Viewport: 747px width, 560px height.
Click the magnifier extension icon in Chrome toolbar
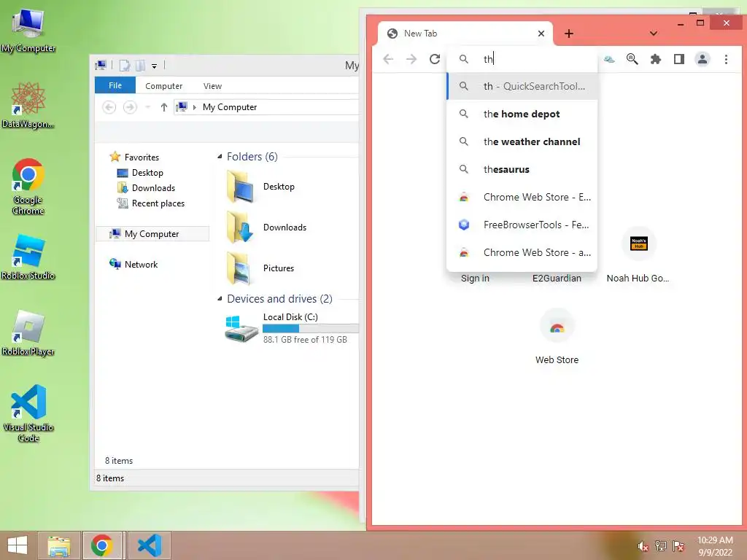point(632,59)
